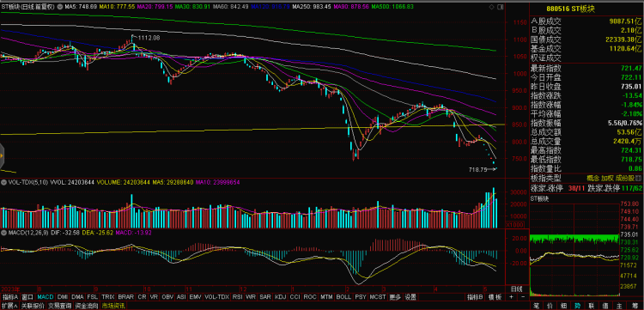Open the ROC indicator tab
Screen dimensions: 644x310
coord(311,297)
